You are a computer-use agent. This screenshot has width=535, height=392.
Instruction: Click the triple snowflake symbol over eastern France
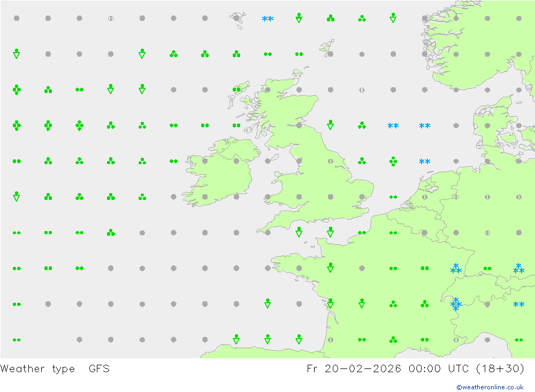(x=456, y=268)
